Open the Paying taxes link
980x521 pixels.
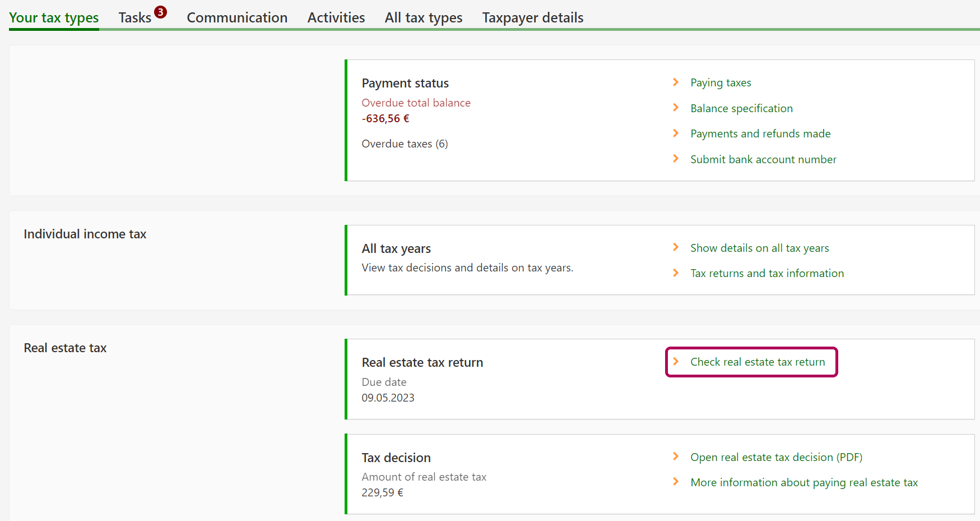click(721, 83)
